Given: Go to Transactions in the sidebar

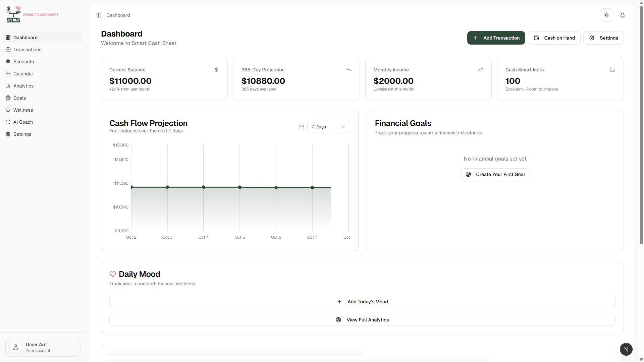Looking at the screenshot, I should pos(27,50).
